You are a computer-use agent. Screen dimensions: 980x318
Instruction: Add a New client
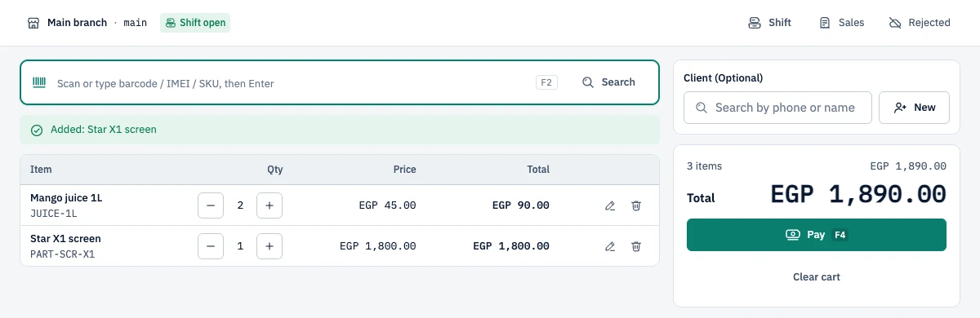pyautogui.click(x=914, y=108)
